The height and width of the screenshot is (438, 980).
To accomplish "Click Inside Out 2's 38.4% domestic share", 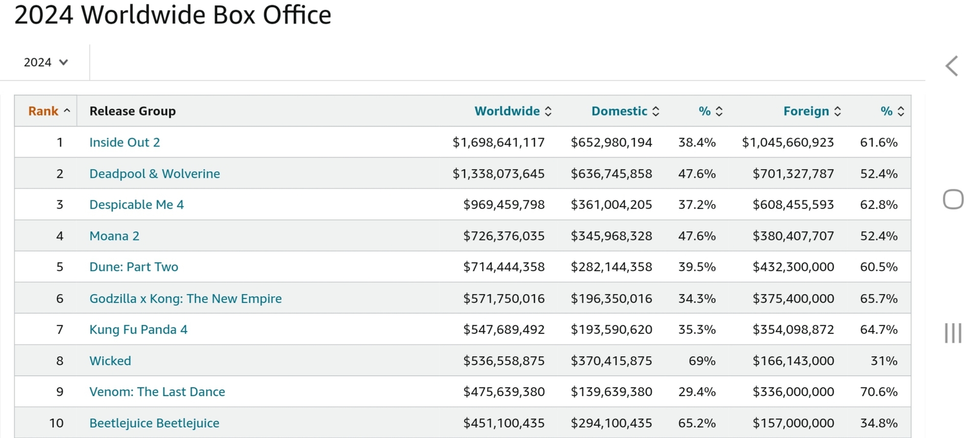I will coord(697,142).
